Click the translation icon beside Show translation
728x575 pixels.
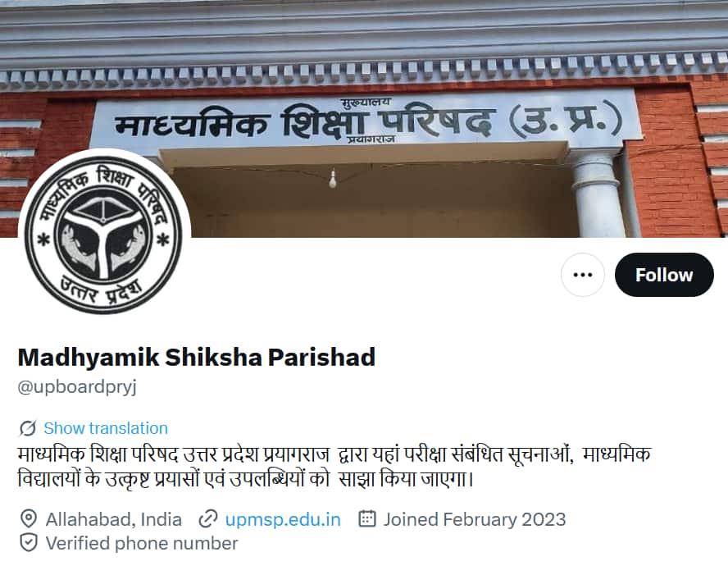point(28,428)
